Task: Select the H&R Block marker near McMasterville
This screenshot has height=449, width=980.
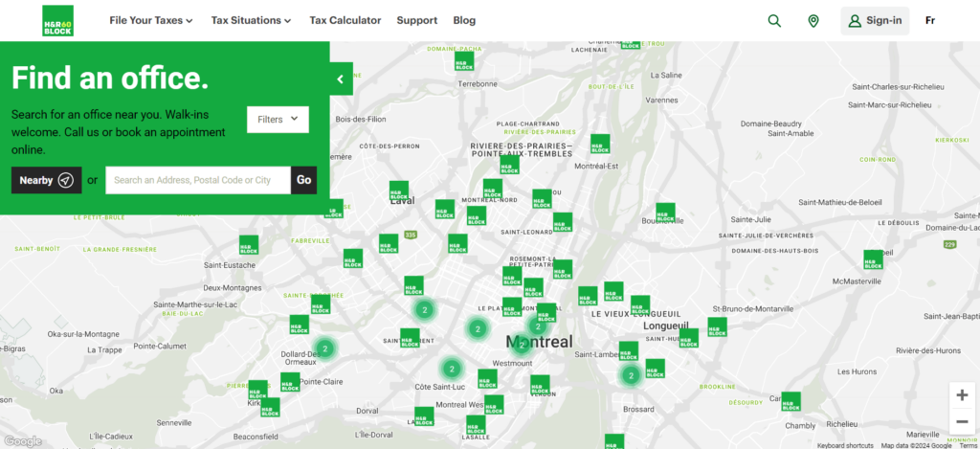Action: point(873,259)
